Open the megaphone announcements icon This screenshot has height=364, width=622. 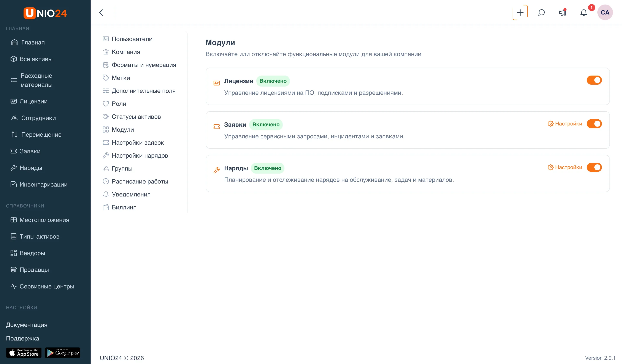coord(563,13)
